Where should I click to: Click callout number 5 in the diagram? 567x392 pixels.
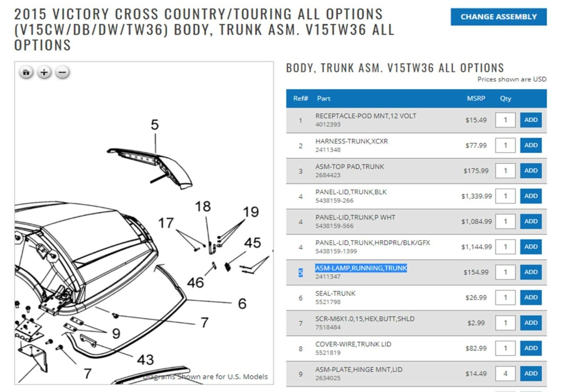coord(155,125)
